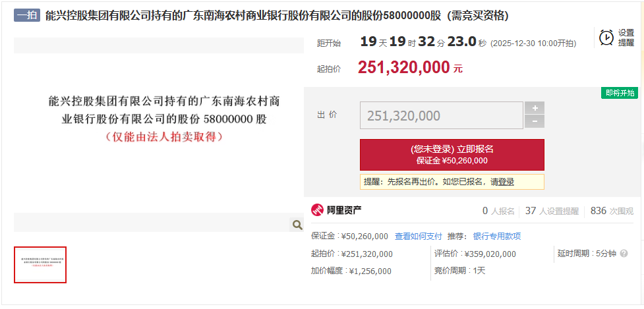Select the red-bordered preview thumbnail
The image size is (644, 309).
pos(40,265)
